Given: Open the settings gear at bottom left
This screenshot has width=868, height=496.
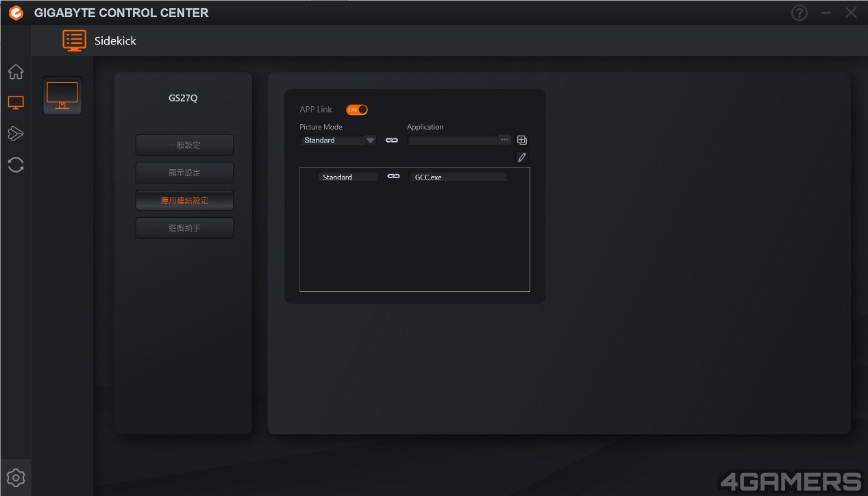Looking at the screenshot, I should tap(16, 478).
